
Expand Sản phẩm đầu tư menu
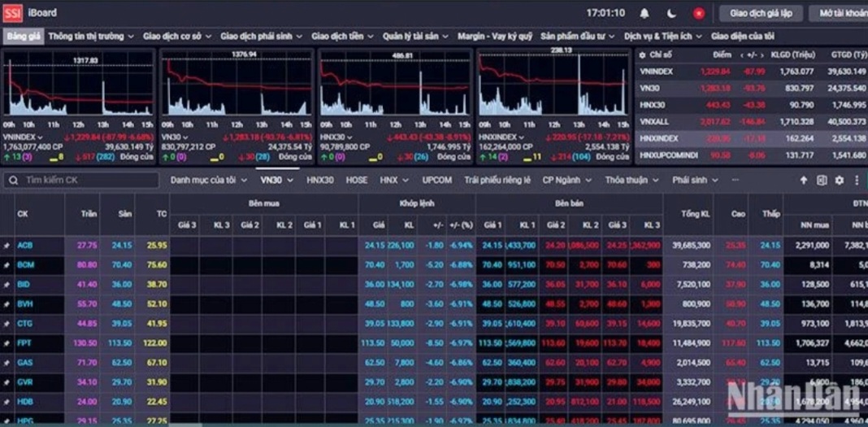[x=577, y=37]
